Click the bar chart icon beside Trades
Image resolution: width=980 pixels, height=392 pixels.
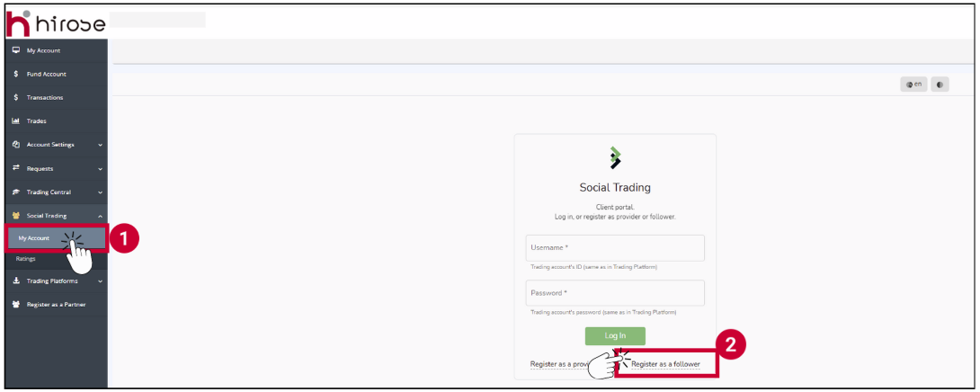16,120
